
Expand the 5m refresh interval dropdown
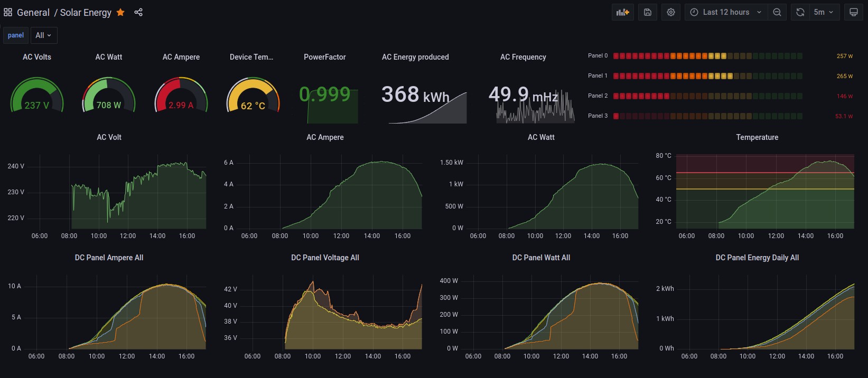(824, 12)
